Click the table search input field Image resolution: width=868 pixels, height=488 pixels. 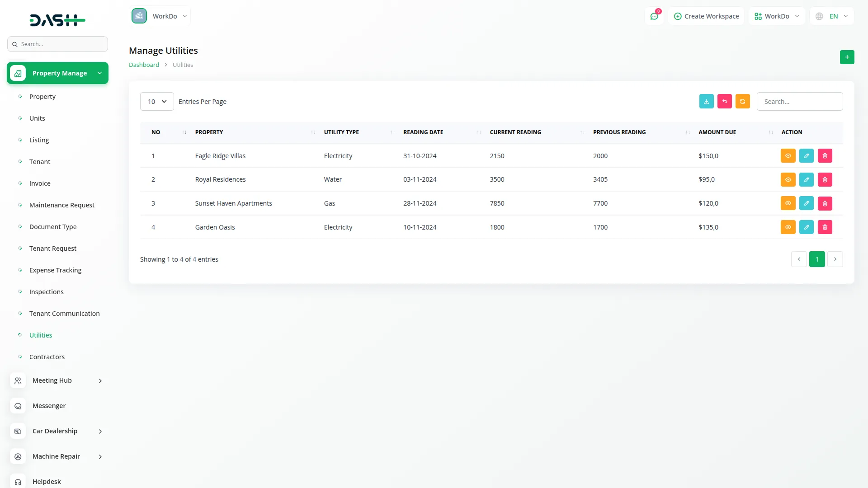[799, 102]
